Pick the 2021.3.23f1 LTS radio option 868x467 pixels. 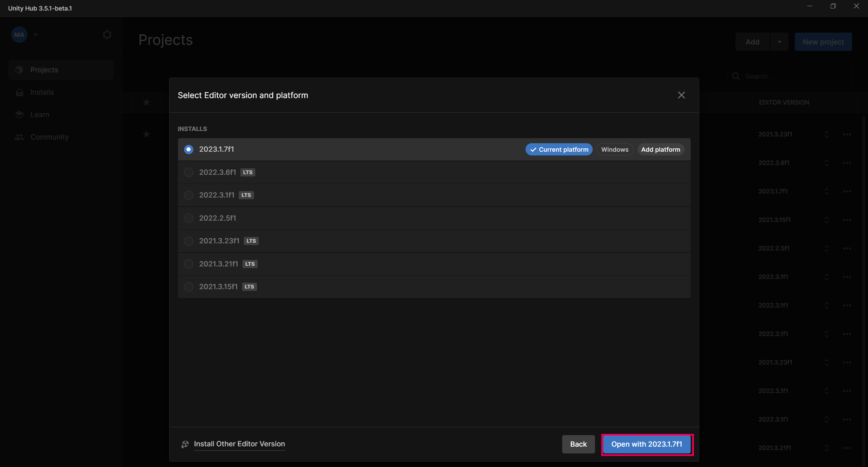(189, 241)
